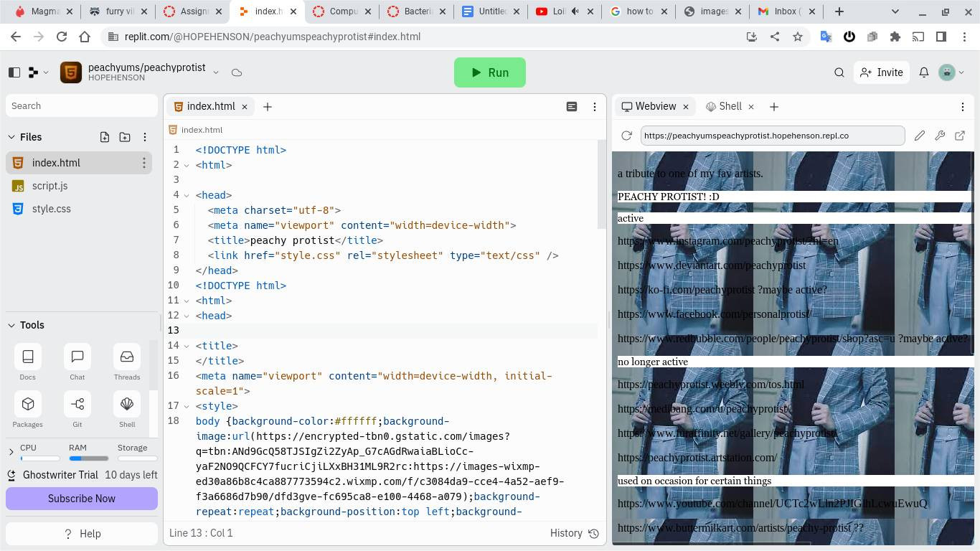Collapse the head fold arrow on line 4

(x=187, y=195)
